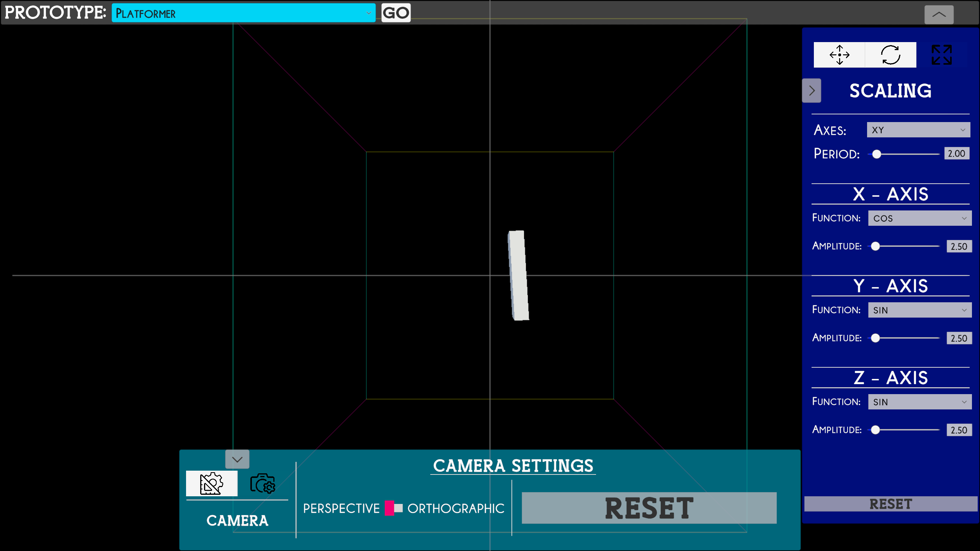The image size is (980, 551).
Task: Click the scaling panel RESET button
Action: point(890,504)
